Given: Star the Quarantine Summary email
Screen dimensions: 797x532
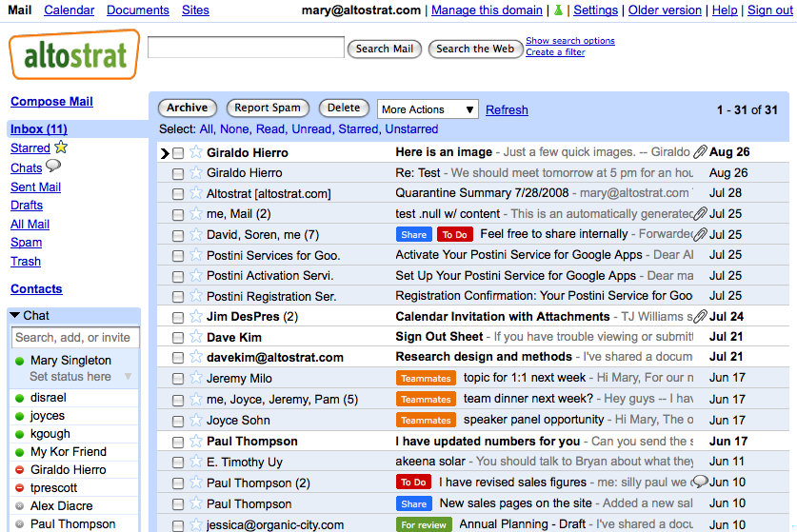Looking at the screenshot, I should [196, 193].
